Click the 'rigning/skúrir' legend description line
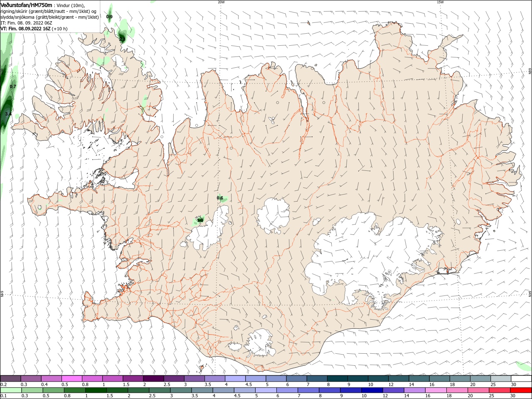The height and width of the screenshot is (399, 532). coord(49,11)
